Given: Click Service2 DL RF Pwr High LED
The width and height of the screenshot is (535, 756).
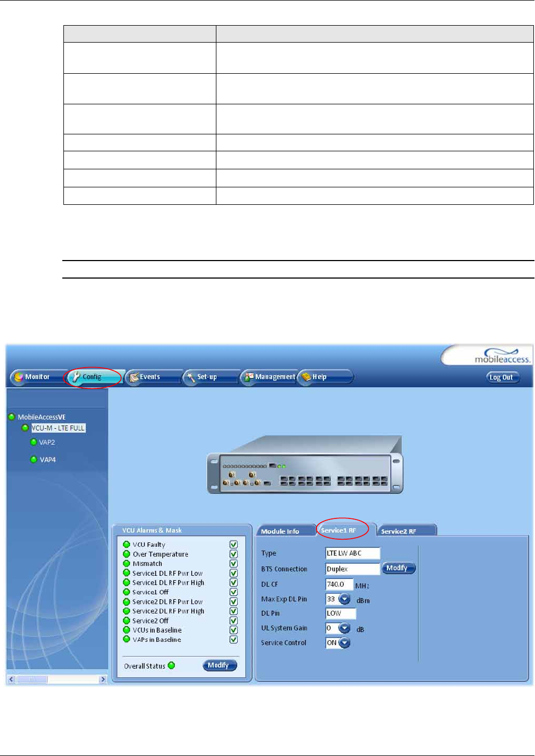Looking at the screenshot, I should 126,611.
